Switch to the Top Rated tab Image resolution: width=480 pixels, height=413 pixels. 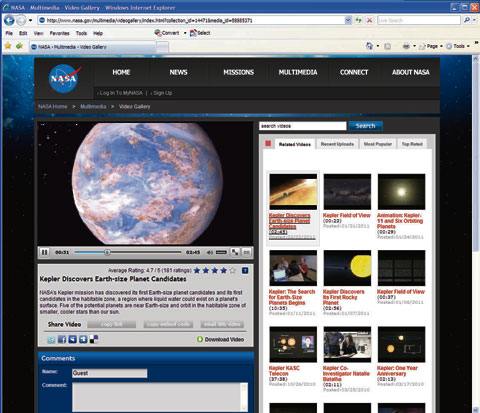pos(412,144)
